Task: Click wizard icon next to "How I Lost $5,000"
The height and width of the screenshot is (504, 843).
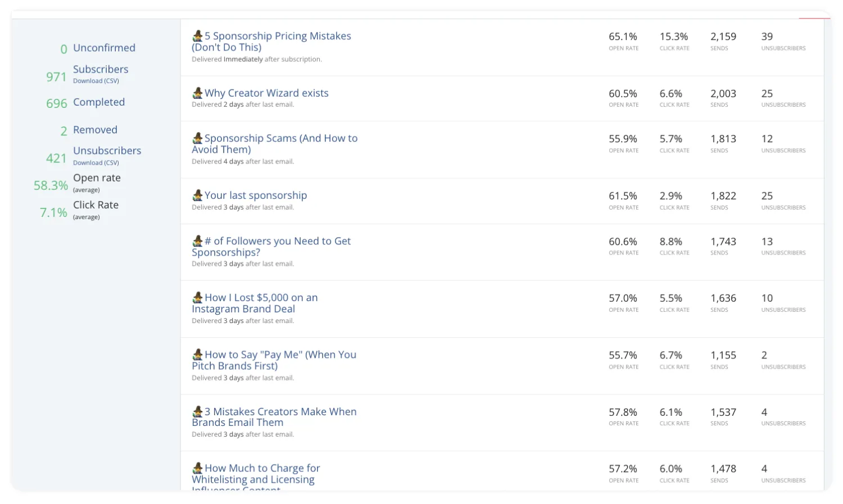Action: tap(197, 297)
